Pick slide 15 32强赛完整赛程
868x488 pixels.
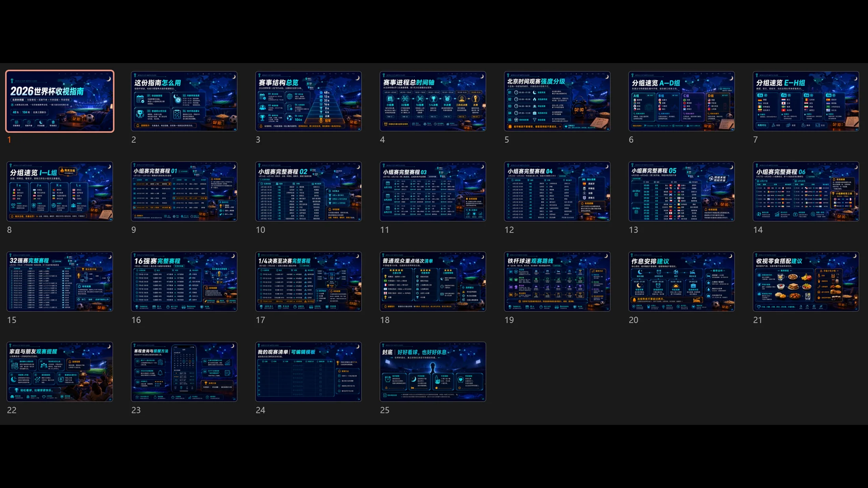pyautogui.click(x=60, y=281)
